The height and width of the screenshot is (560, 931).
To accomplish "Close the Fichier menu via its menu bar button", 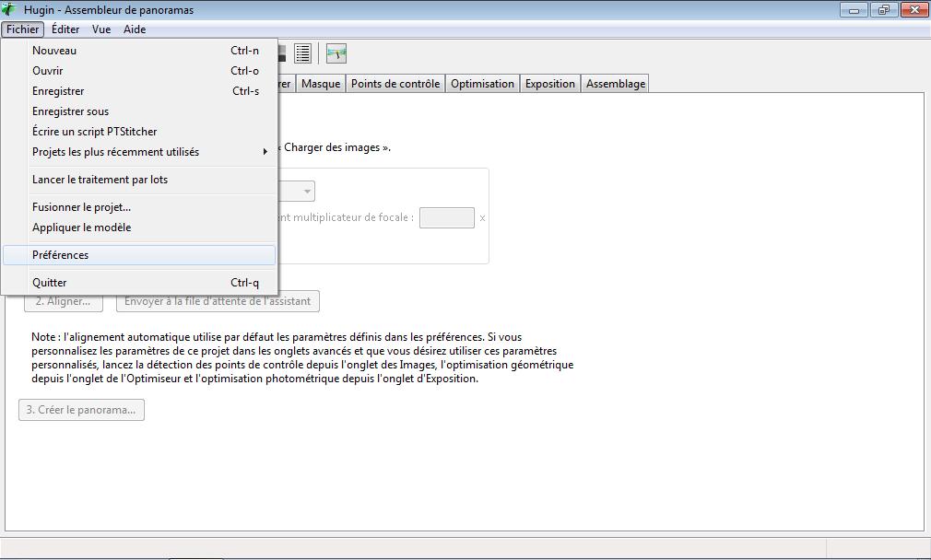I will click(22, 29).
